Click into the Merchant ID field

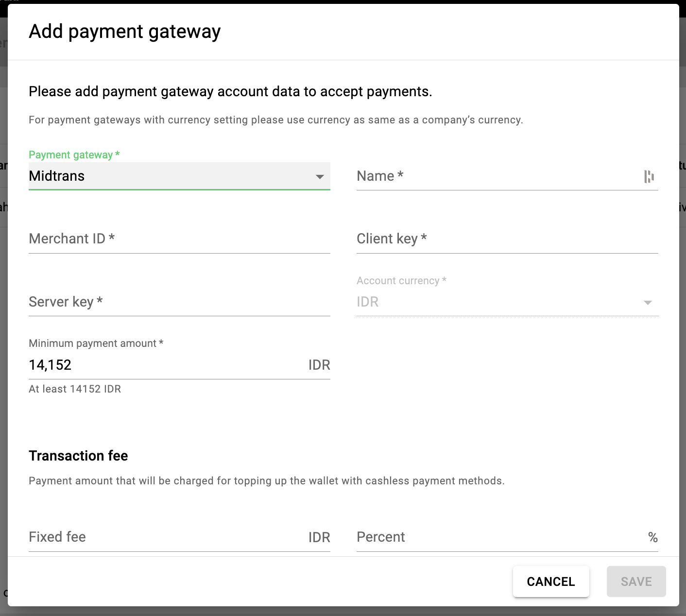click(179, 239)
